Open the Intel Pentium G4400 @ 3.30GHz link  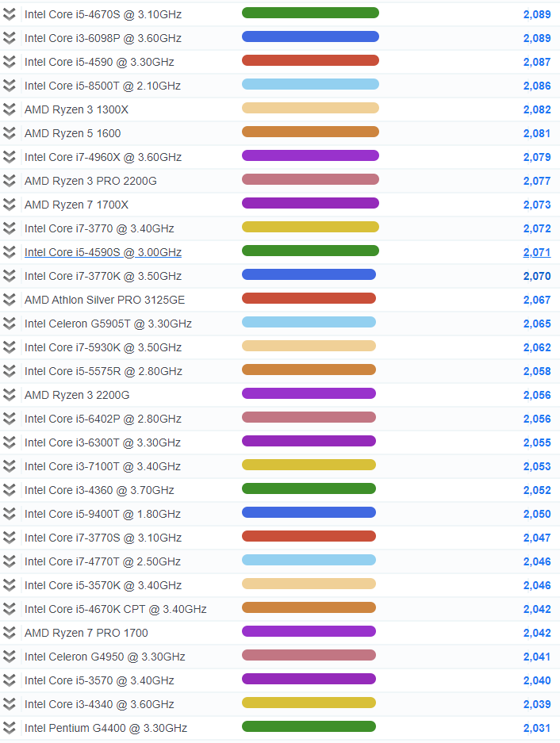click(105, 728)
